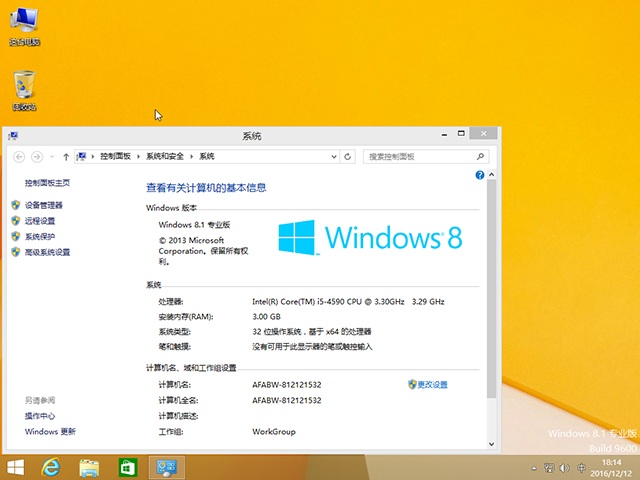The image size is (640, 480).
Task: Click the 中 input method indicator
Action: pos(581,468)
